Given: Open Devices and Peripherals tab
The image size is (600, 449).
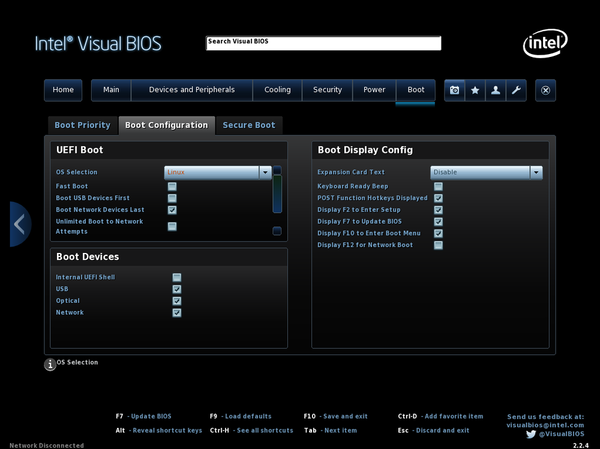Looking at the screenshot, I should click(192, 90).
